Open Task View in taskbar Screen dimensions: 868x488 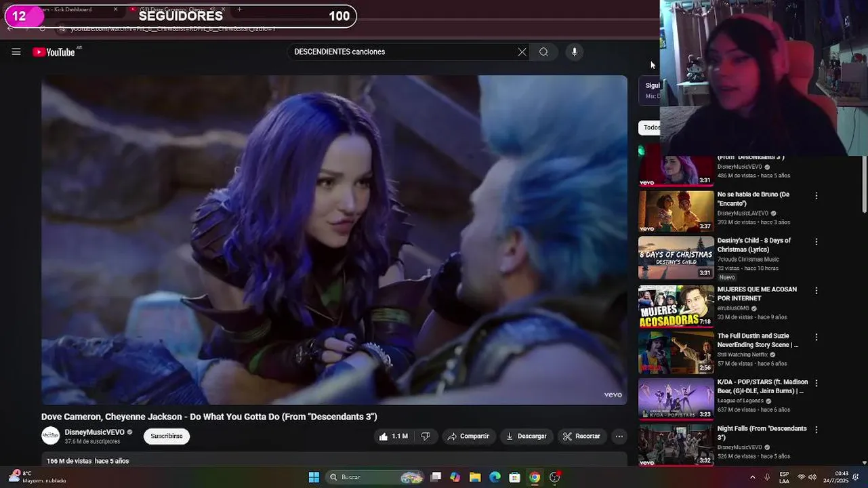[436, 477]
